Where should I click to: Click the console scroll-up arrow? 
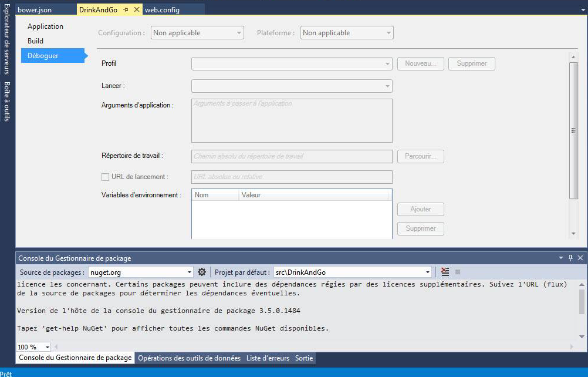[x=582, y=284]
